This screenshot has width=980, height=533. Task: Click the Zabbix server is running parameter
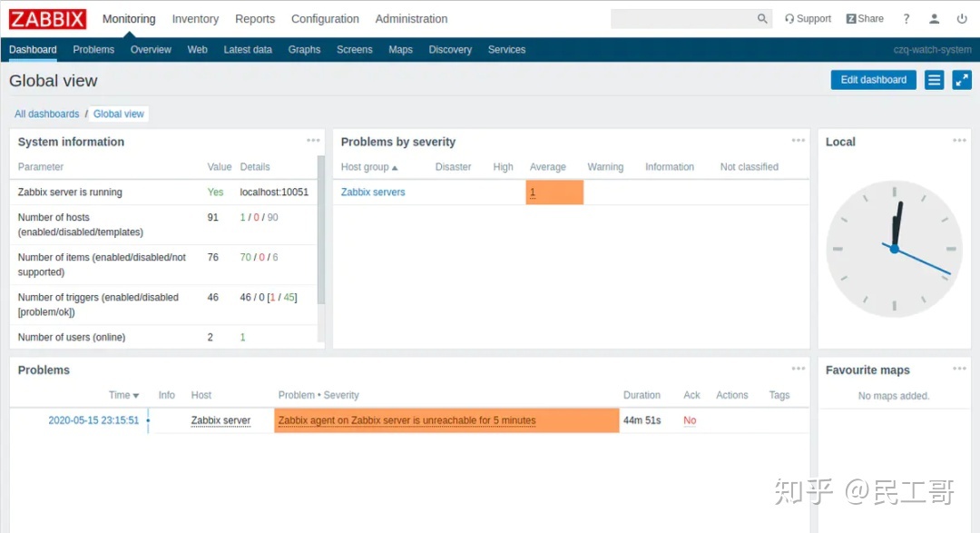click(70, 192)
